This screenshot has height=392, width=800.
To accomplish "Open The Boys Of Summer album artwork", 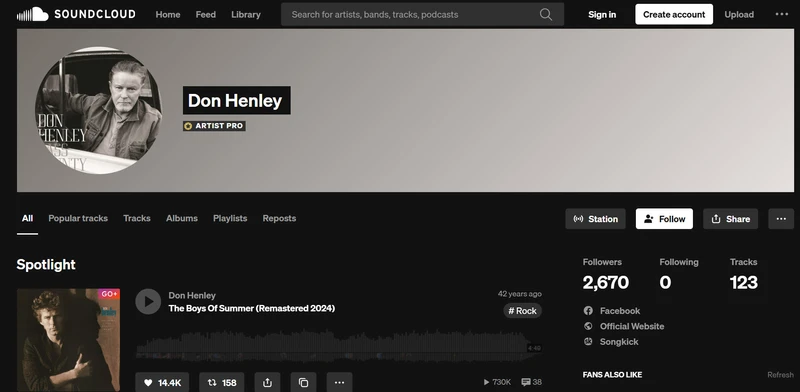I will point(68,340).
